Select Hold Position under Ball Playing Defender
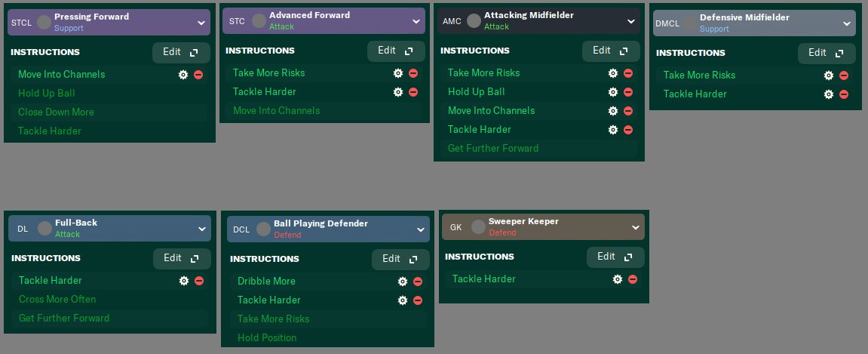 267,338
